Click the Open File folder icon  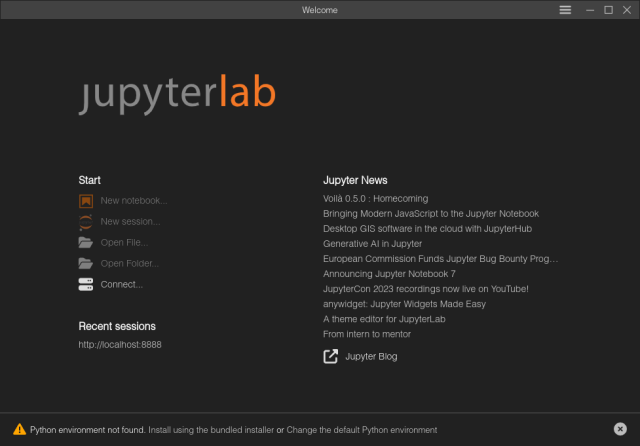tap(86, 243)
